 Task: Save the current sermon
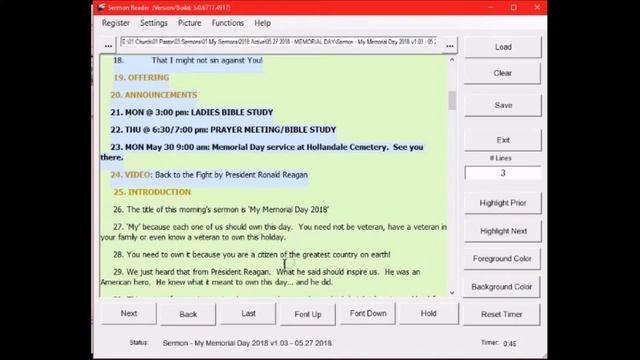click(503, 105)
